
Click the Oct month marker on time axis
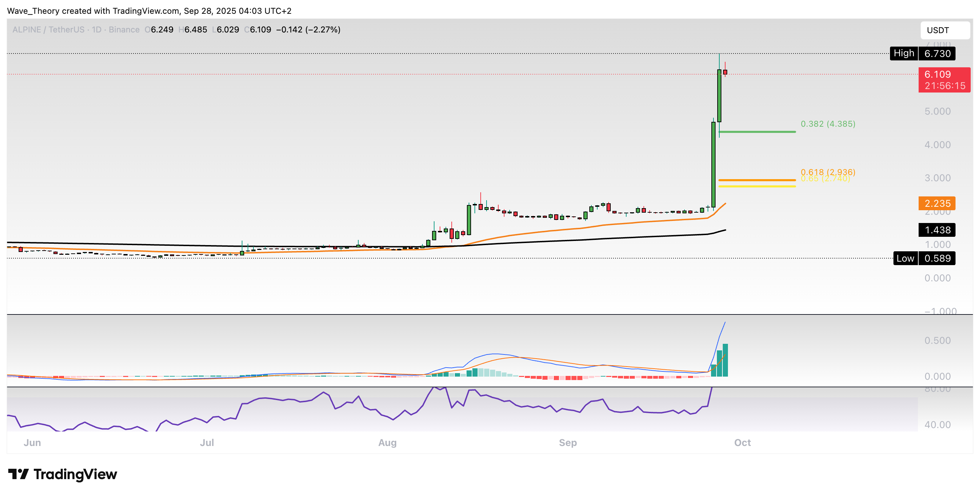tap(742, 443)
